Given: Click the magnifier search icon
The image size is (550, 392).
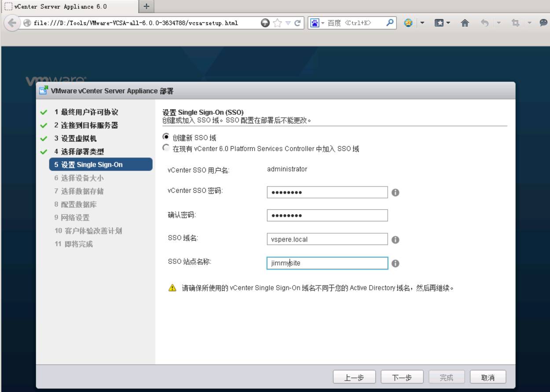Looking at the screenshot, I should [x=390, y=23].
